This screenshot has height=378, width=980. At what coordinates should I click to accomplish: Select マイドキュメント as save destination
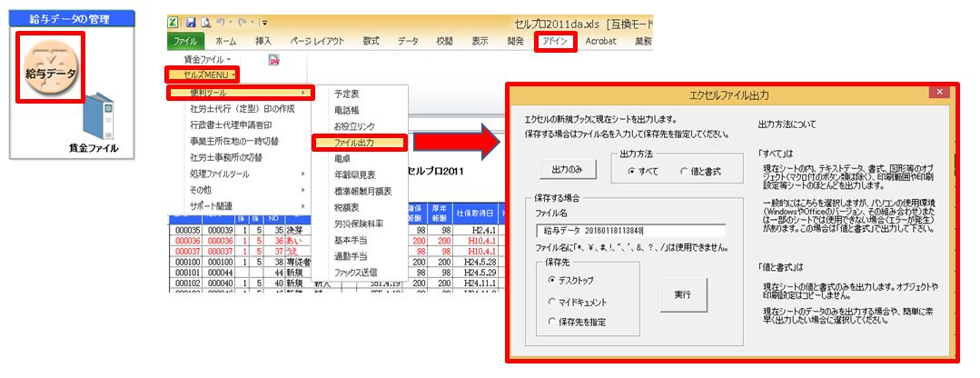[x=578, y=302]
